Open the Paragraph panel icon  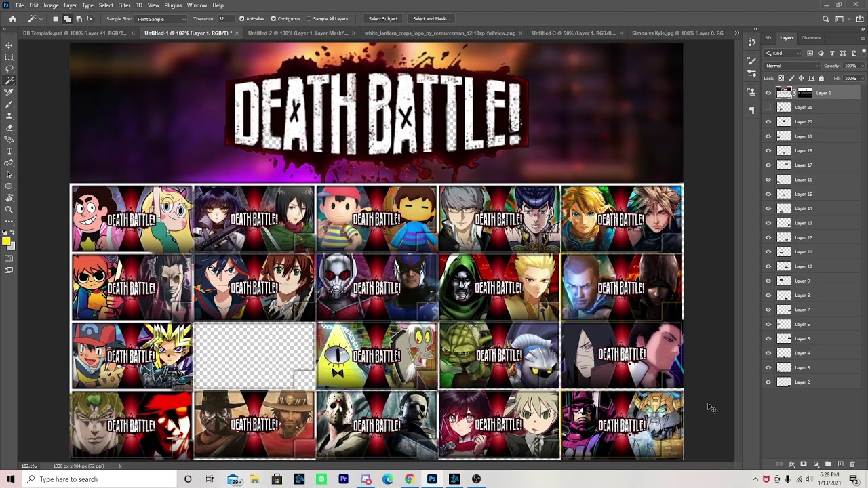751,110
